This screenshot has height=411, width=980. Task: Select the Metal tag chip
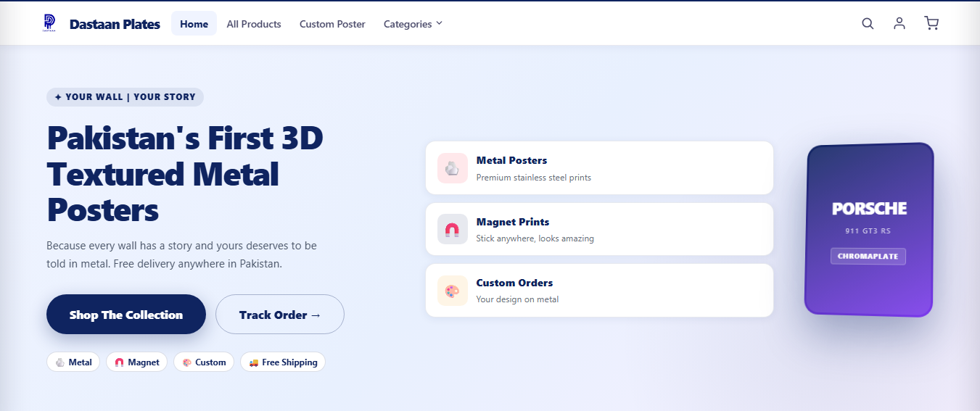tap(73, 362)
